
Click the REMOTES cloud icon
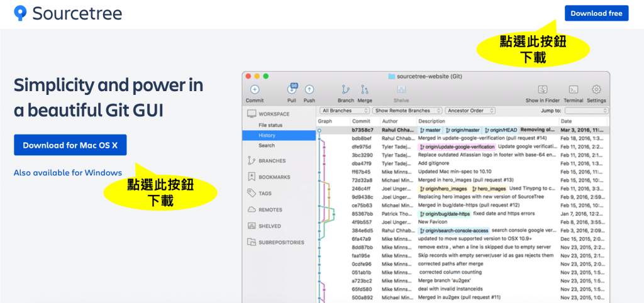point(252,209)
